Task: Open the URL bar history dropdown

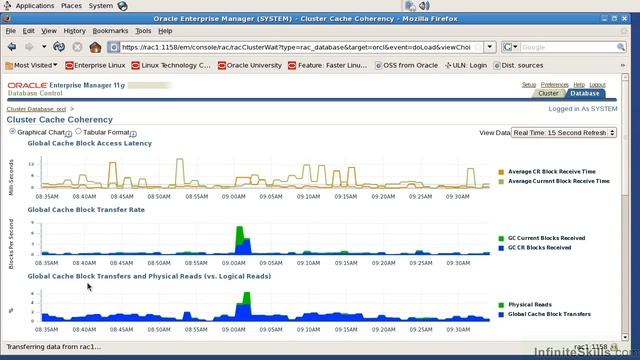Action: pyautogui.click(x=490, y=47)
